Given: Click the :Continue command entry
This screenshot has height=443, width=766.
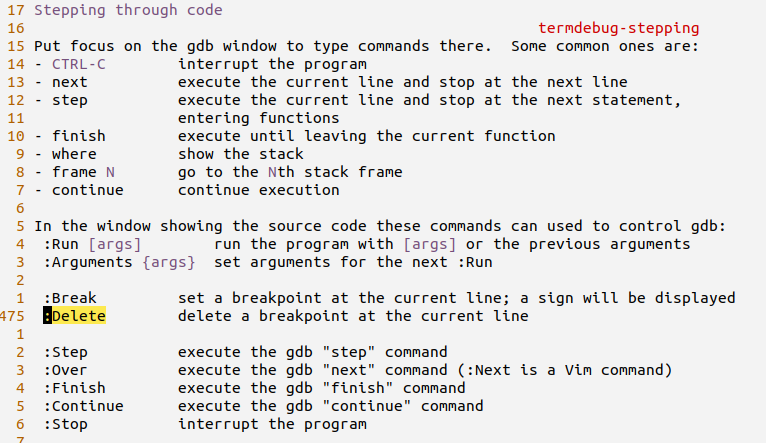Looking at the screenshot, I should tap(84, 406).
